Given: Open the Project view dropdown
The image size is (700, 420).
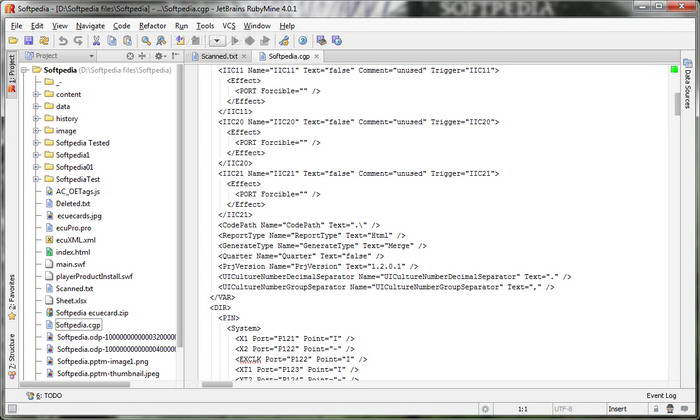Looking at the screenshot, I should 59,56.
